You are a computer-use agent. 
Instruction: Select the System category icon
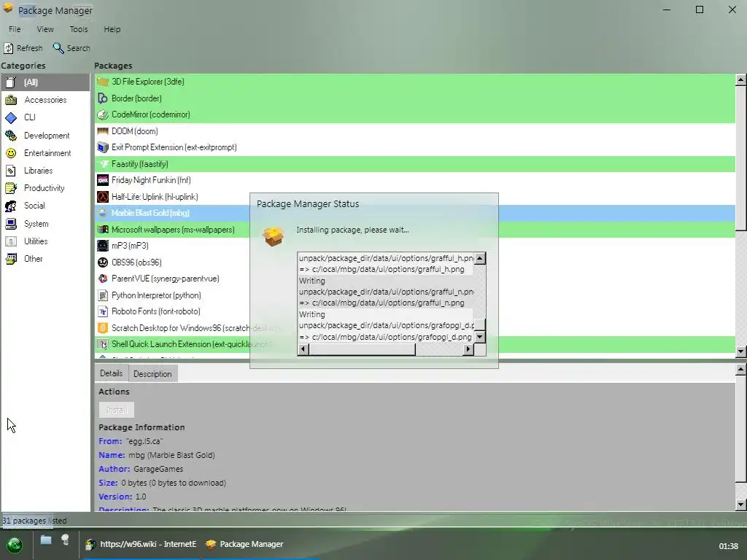pos(11,224)
